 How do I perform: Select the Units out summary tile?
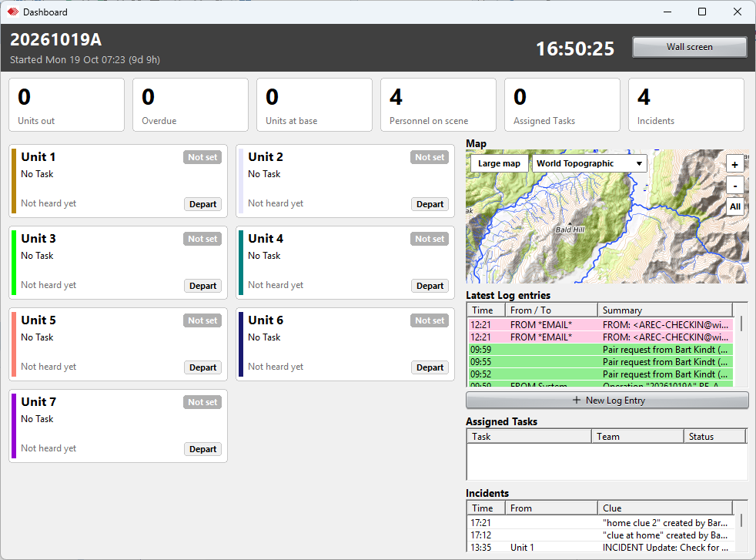point(66,105)
